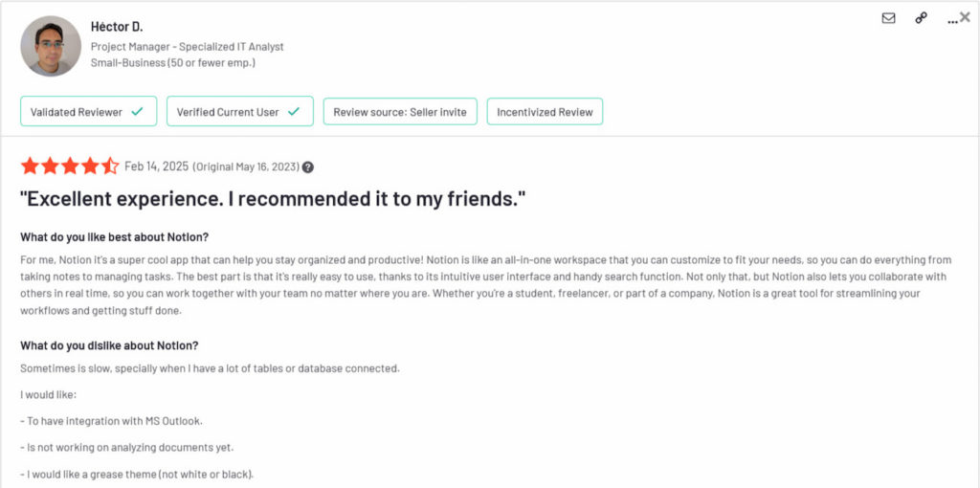Screen dimensions: 980x488
Task: Click the Feb 14, 2025 review date
Action: pos(156,166)
